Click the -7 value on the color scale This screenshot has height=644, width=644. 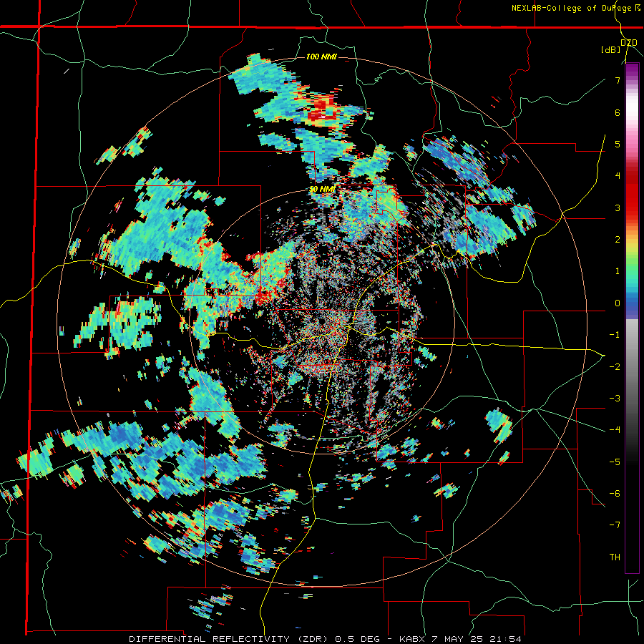coord(615,525)
